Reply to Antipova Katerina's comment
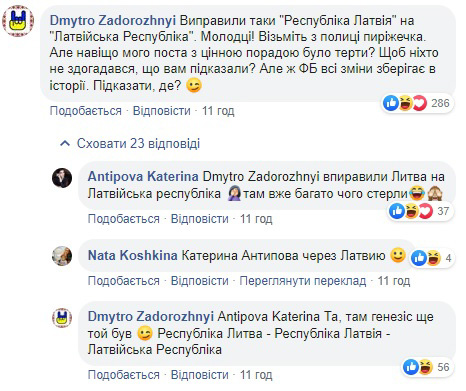The width and height of the screenshot is (466, 391). point(200,219)
